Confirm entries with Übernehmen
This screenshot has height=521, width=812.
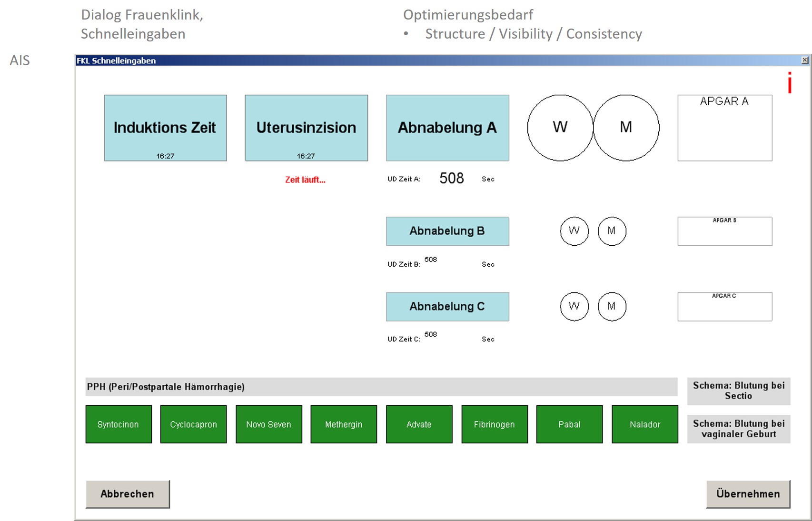[x=748, y=494]
